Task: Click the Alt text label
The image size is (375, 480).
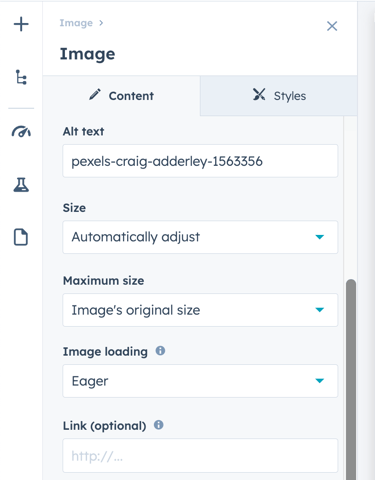Action: click(83, 131)
